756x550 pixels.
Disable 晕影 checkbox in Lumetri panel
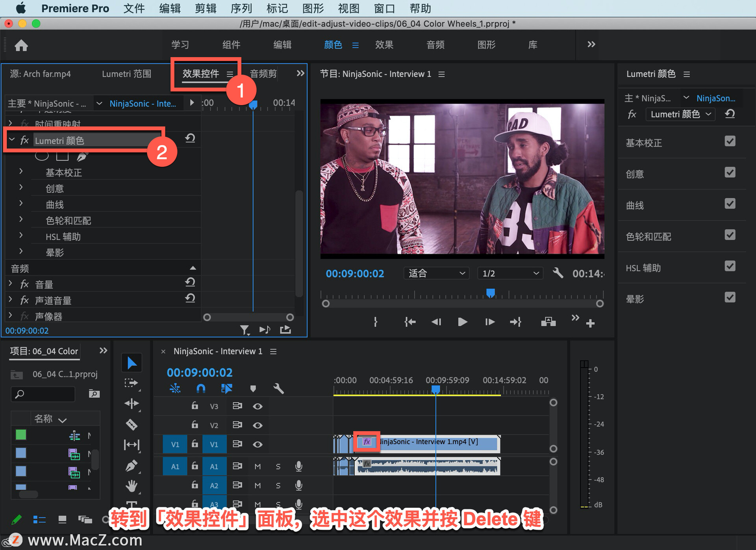(730, 297)
